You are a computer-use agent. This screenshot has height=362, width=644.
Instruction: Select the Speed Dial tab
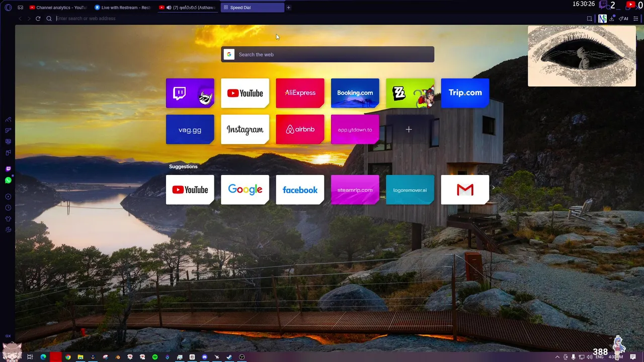click(252, 8)
